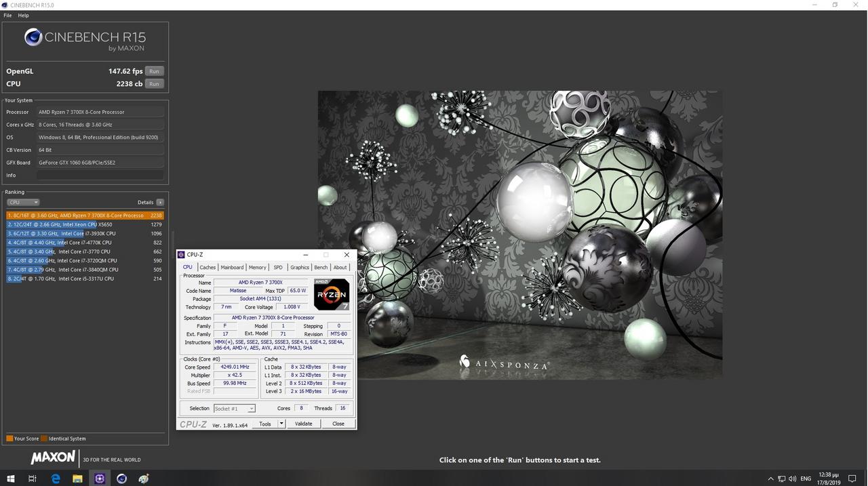The height and width of the screenshot is (486, 868).
Task: Click the CPU-Z window title icon
Action: coord(181,255)
